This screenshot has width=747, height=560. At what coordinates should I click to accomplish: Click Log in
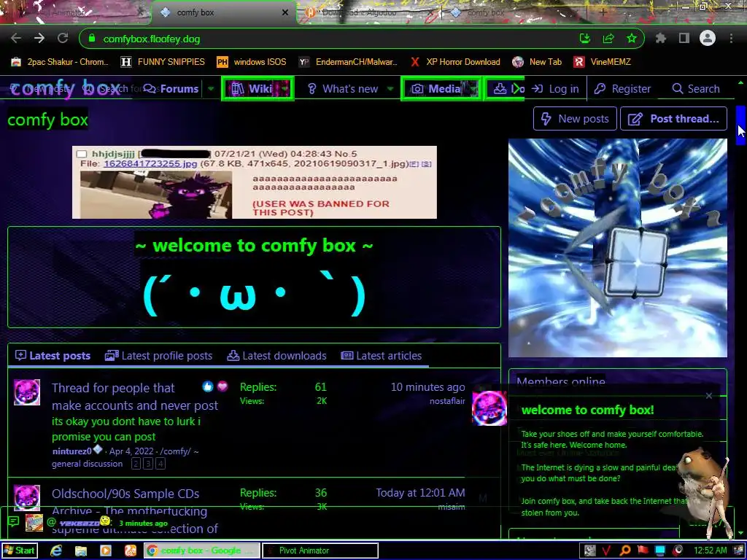(555, 88)
